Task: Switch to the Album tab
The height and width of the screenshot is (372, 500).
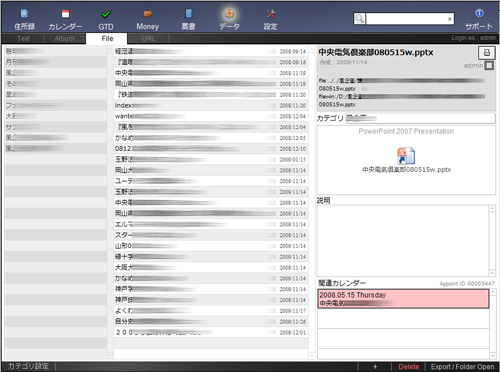Action: coord(65,39)
